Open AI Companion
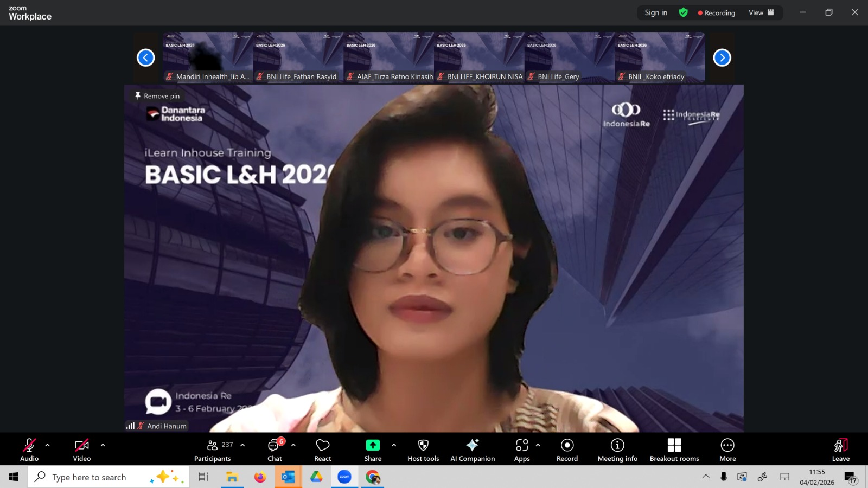Image resolution: width=868 pixels, height=488 pixels. point(473,450)
